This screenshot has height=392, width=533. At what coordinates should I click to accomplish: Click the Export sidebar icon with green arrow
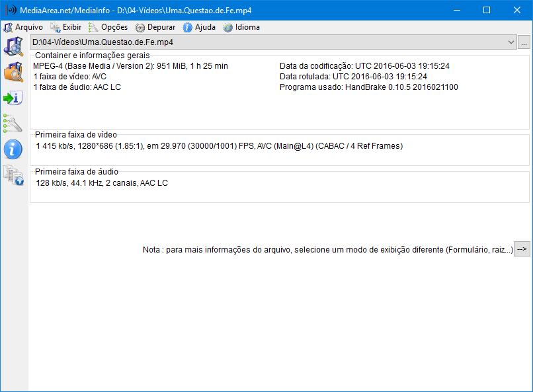(13, 98)
